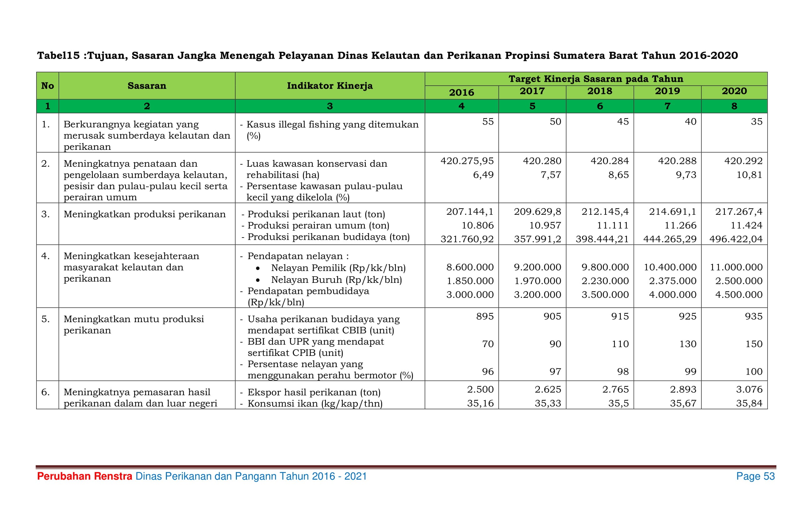This screenshot has height=531, width=812.
Task: Click the value '3.500.000'
Action: (605, 294)
